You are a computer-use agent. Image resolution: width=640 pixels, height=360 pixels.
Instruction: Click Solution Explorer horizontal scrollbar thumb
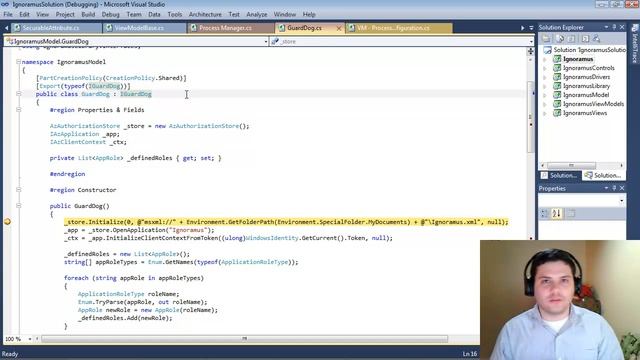pyautogui.click(x=571, y=165)
